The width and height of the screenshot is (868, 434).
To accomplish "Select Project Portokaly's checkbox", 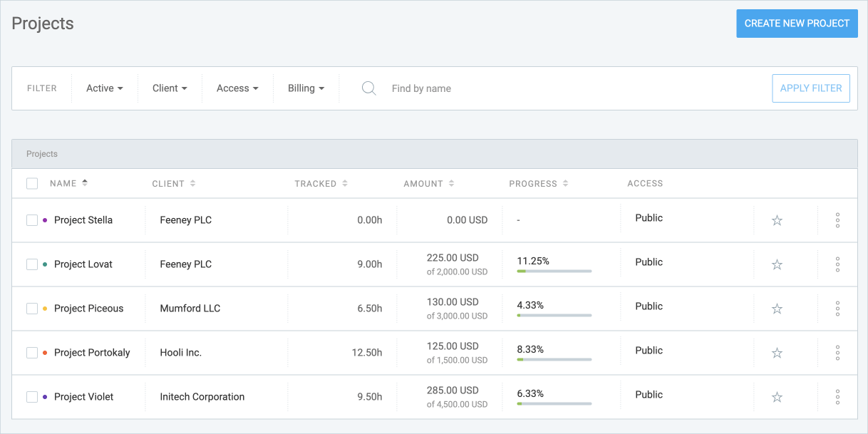I will click(x=31, y=352).
